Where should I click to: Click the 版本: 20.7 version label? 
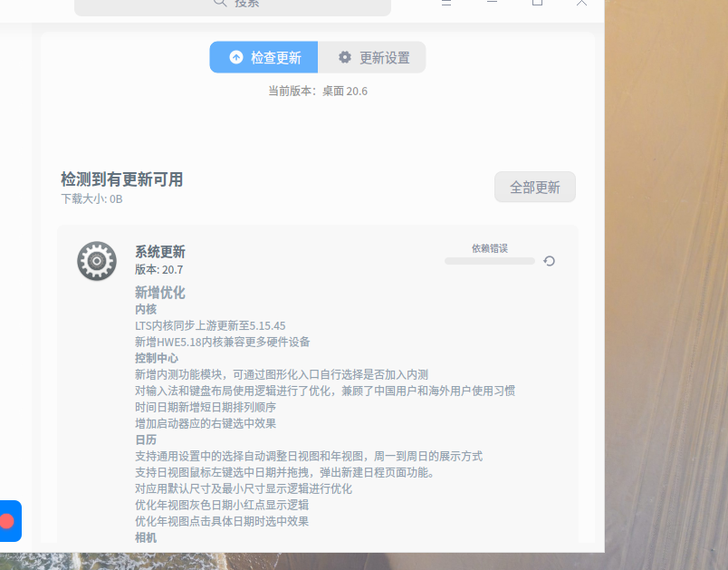[x=158, y=269]
